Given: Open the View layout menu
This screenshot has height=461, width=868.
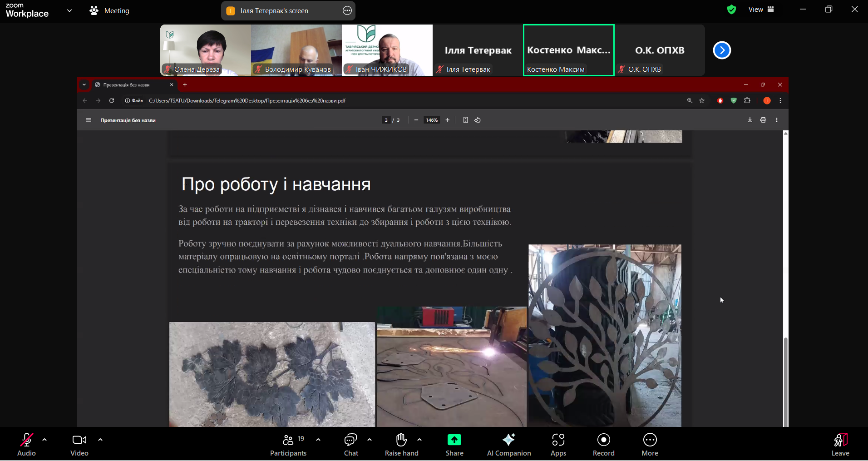Looking at the screenshot, I should tap(761, 10).
